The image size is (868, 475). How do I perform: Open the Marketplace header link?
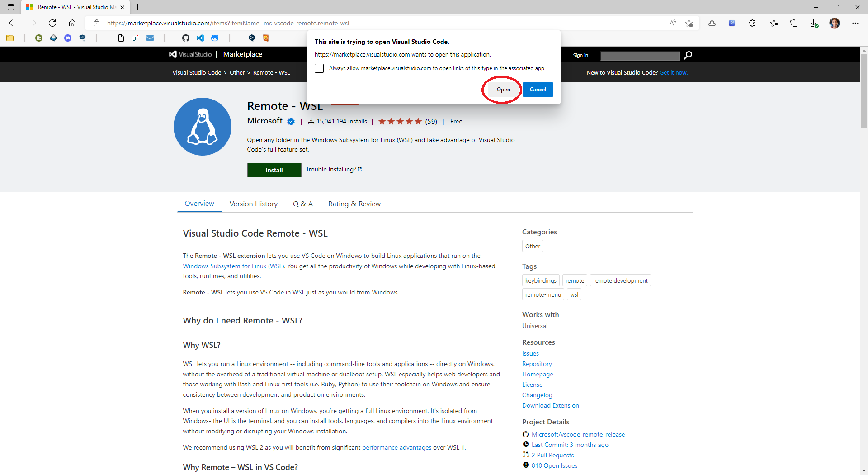(243, 54)
